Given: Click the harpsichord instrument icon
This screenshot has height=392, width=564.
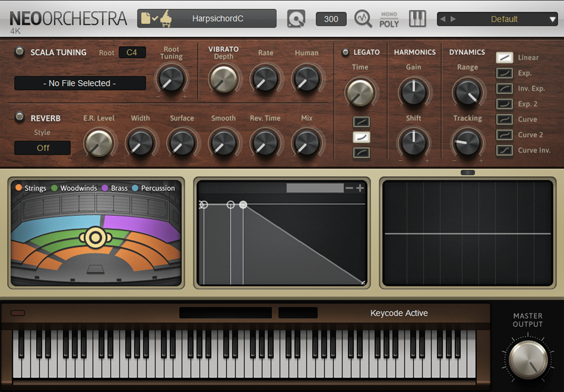Looking at the screenshot, I should coord(166,18).
